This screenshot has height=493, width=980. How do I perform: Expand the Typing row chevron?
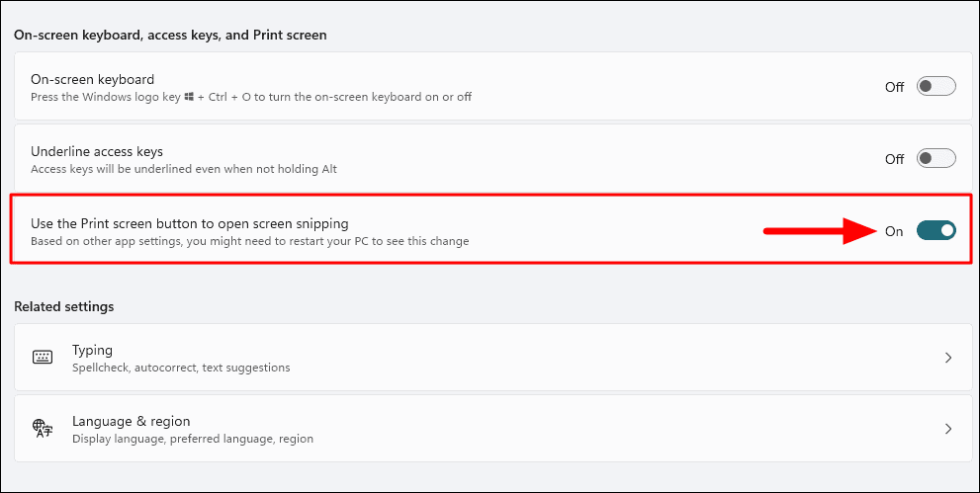[948, 358]
